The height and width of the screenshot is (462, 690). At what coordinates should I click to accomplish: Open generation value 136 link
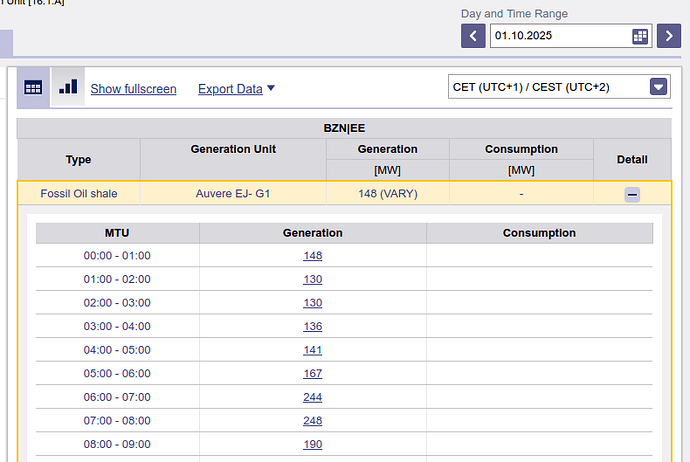(312, 326)
